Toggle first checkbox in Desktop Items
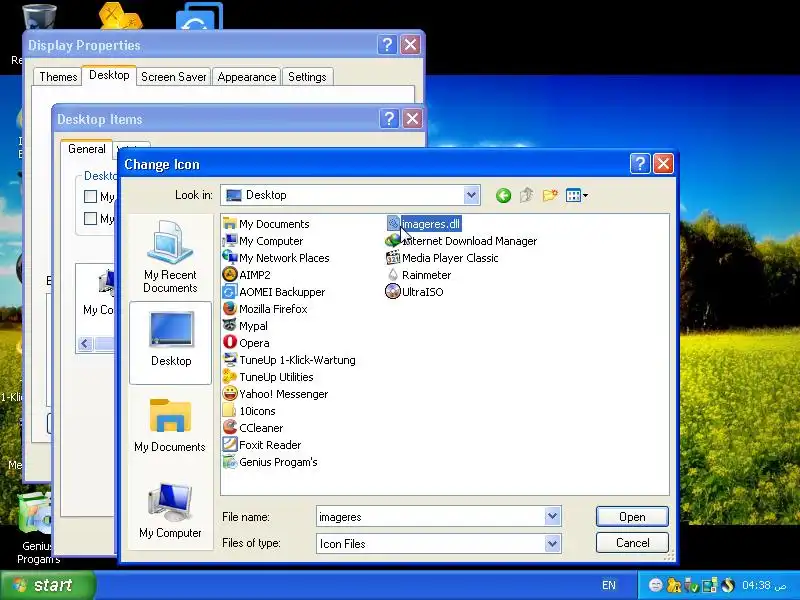This screenshot has width=800, height=600. pyautogui.click(x=90, y=196)
